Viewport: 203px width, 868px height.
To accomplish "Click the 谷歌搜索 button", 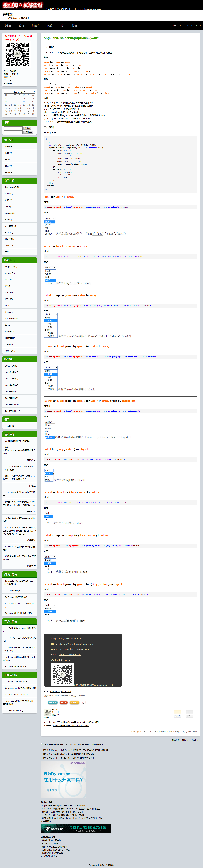I will pos(28,132).
